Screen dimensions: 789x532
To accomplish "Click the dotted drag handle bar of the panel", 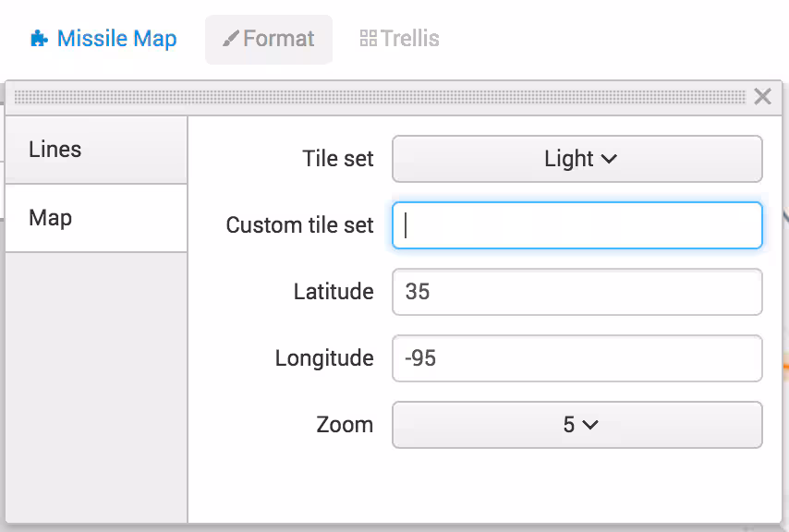I will tap(379, 96).
